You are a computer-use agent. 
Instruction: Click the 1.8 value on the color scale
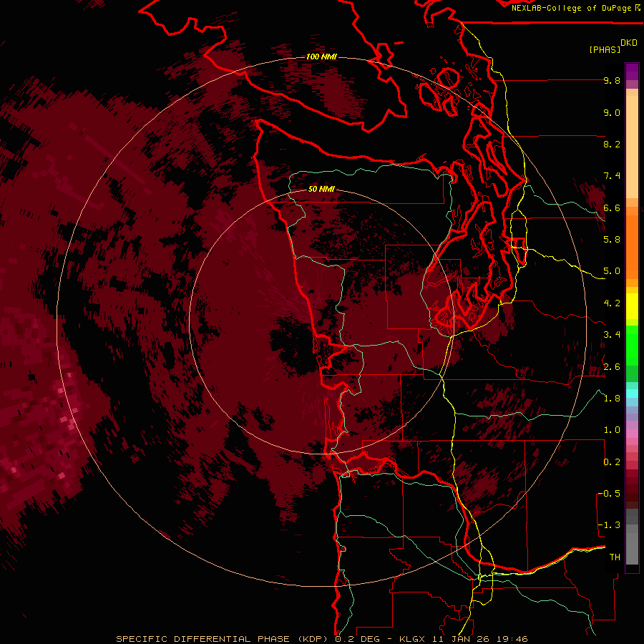point(612,399)
